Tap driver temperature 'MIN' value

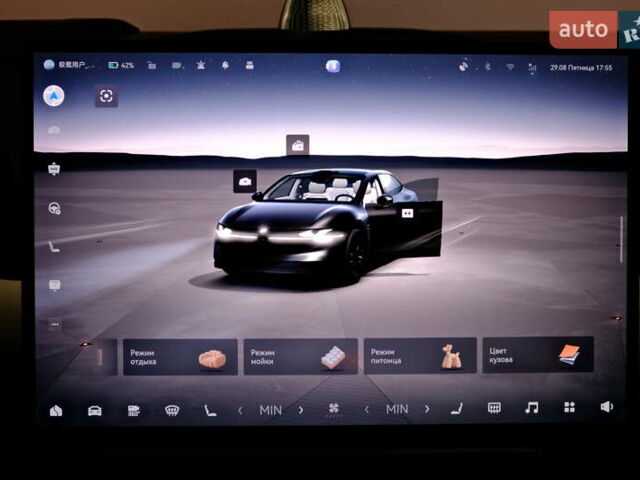coord(271,410)
